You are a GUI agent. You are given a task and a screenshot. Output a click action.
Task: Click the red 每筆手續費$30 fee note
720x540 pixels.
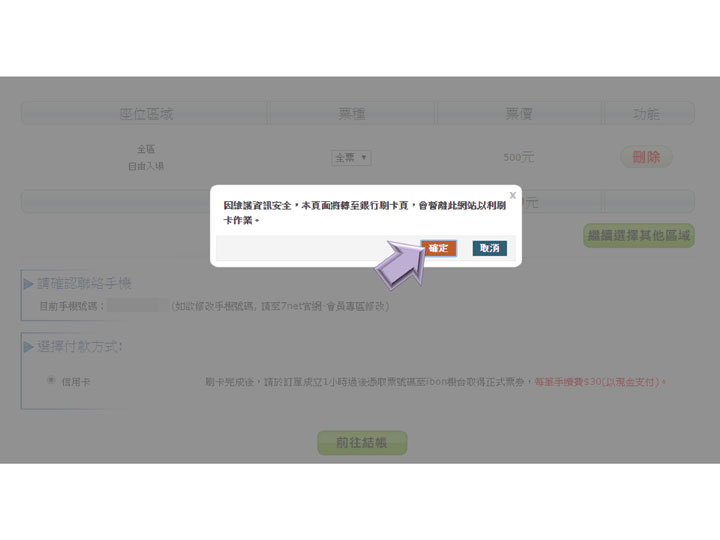[600, 382]
